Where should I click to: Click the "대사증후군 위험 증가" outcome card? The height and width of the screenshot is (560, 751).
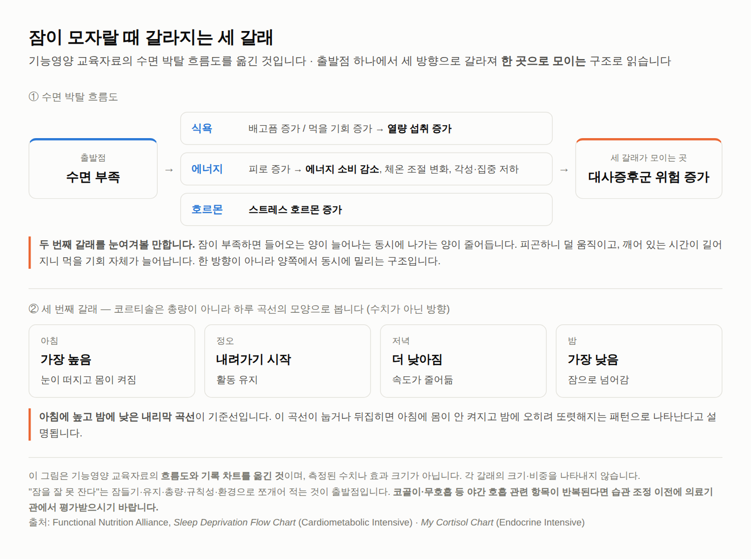[x=649, y=169]
